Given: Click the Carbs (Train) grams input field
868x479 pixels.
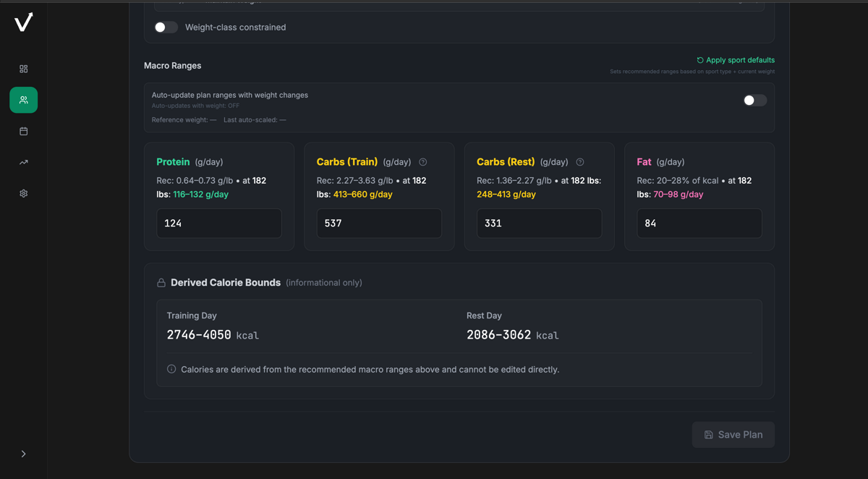Looking at the screenshot, I should coord(379,224).
